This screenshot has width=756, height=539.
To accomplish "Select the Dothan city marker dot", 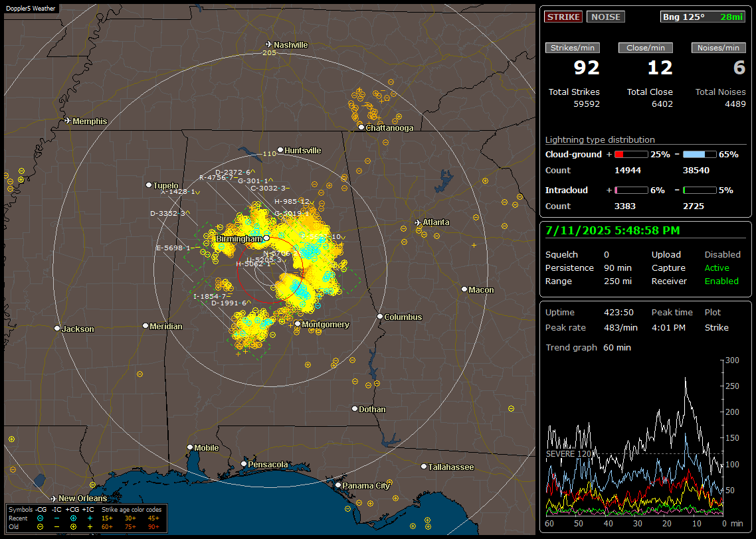I will (355, 408).
